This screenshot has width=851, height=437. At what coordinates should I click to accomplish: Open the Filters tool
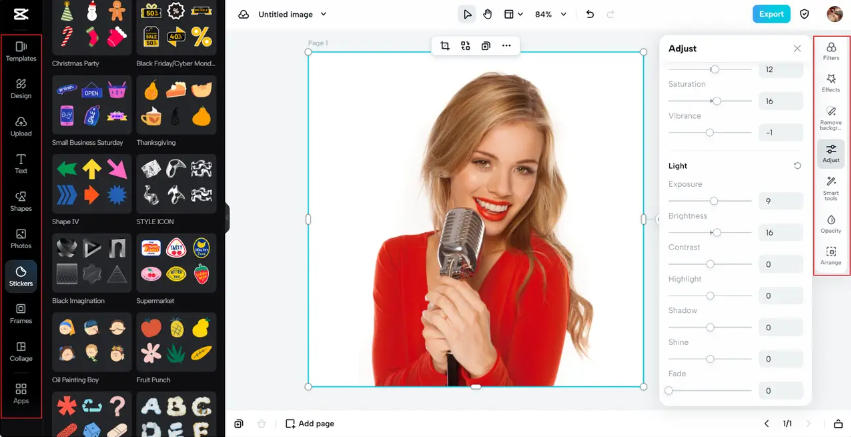pyautogui.click(x=831, y=52)
